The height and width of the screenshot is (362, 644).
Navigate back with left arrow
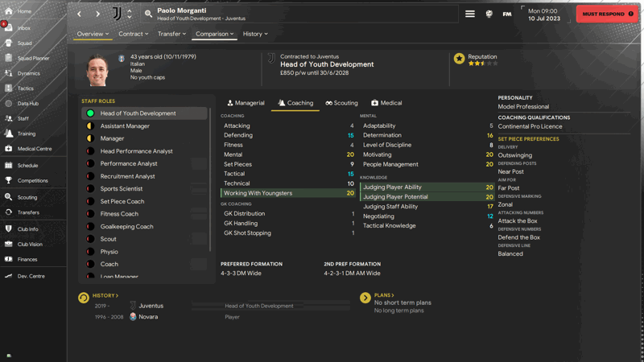79,14
